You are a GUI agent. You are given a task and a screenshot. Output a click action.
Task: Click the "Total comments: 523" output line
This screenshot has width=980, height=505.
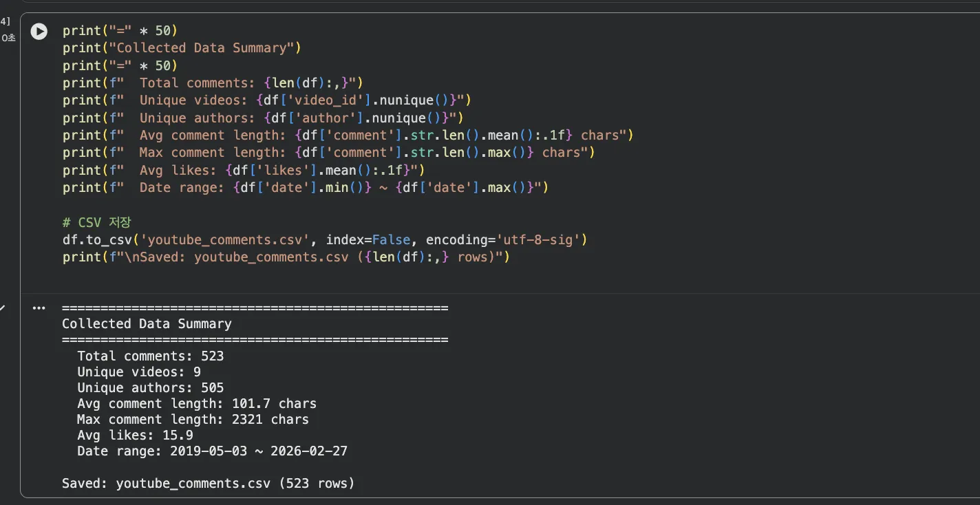pyautogui.click(x=150, y=356)
